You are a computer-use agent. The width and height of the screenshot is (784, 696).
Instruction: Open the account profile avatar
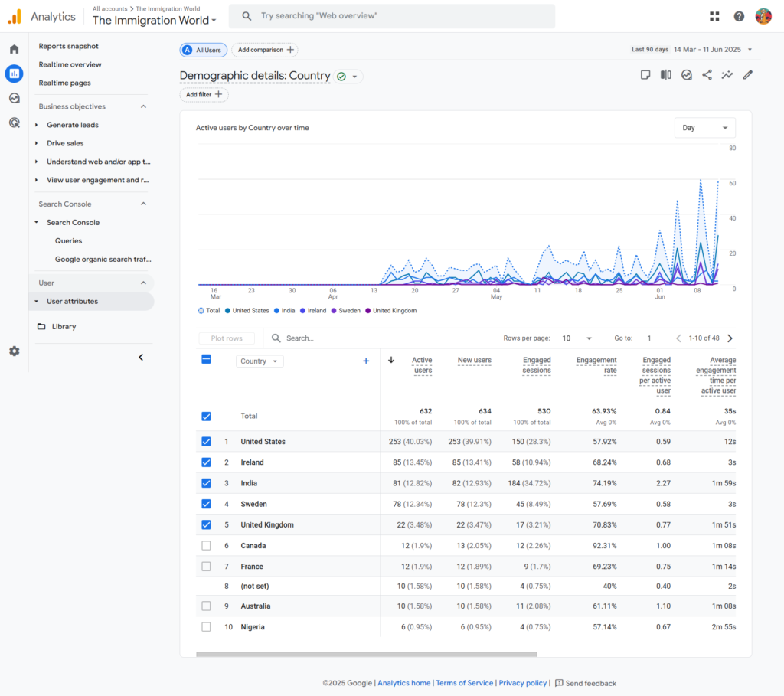tap(763, 17)
